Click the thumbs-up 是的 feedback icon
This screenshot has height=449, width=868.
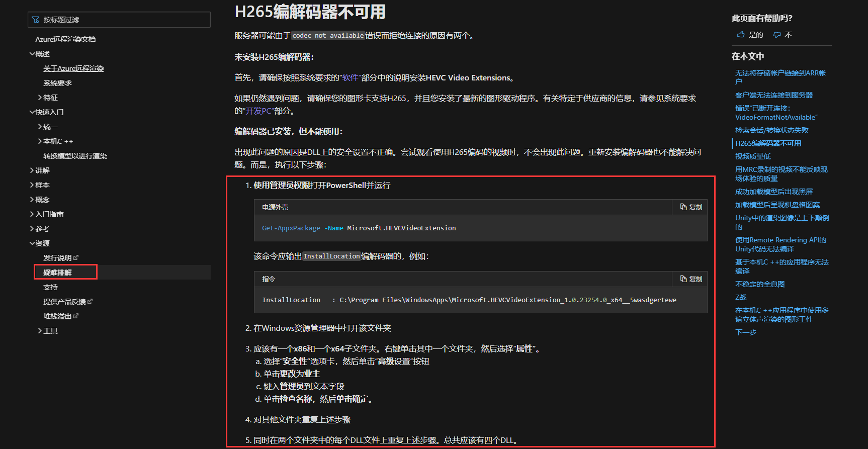tap(741, 35)
